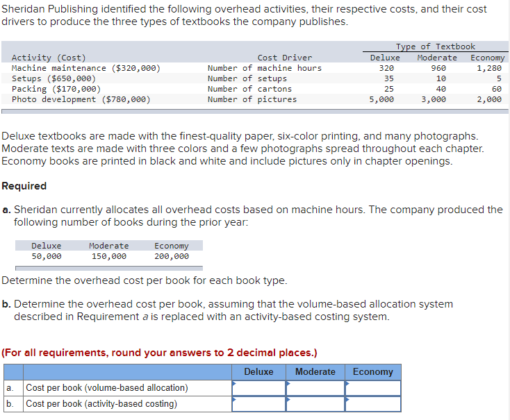The image size is (510, 420).
Task: Click the Economy header in answer table
Action: [x=372, y=372]
